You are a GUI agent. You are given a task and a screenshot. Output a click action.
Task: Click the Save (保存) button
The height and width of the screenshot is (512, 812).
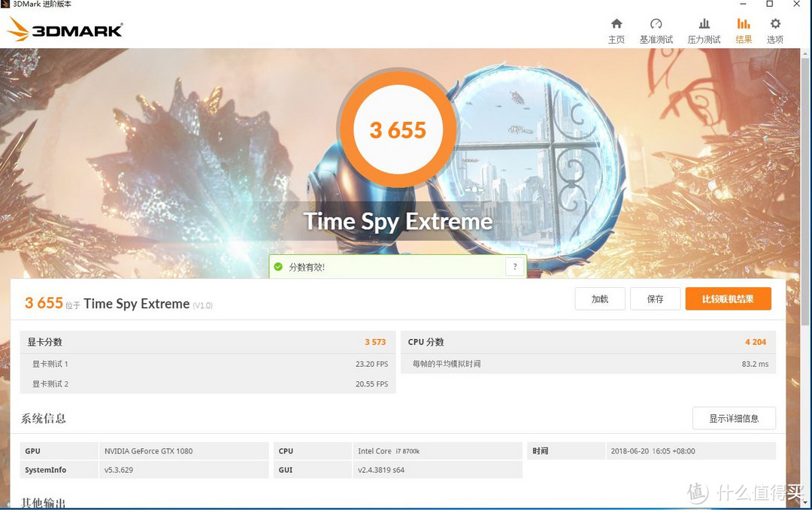(x=655, y=298)
